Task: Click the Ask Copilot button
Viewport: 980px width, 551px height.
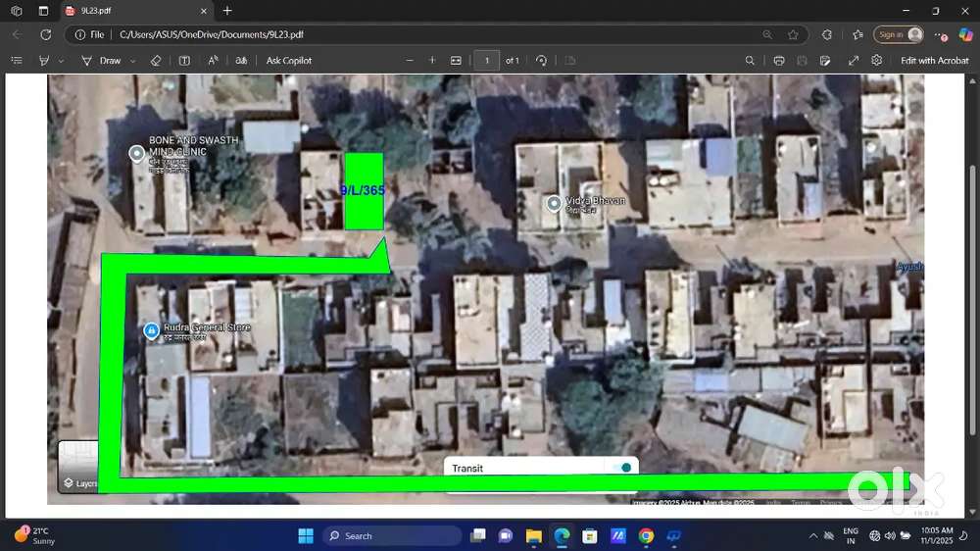Action: click(289, 61)
